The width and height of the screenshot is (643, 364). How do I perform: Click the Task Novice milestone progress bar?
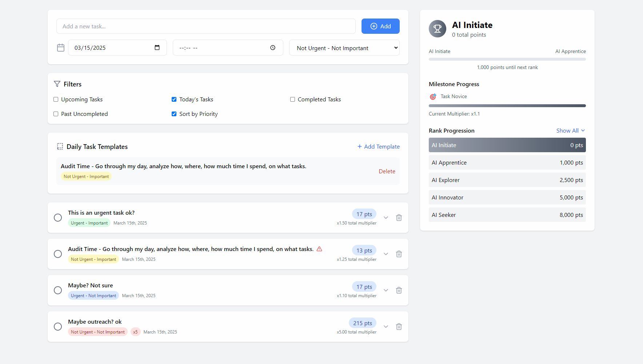[x=507, y=106]
